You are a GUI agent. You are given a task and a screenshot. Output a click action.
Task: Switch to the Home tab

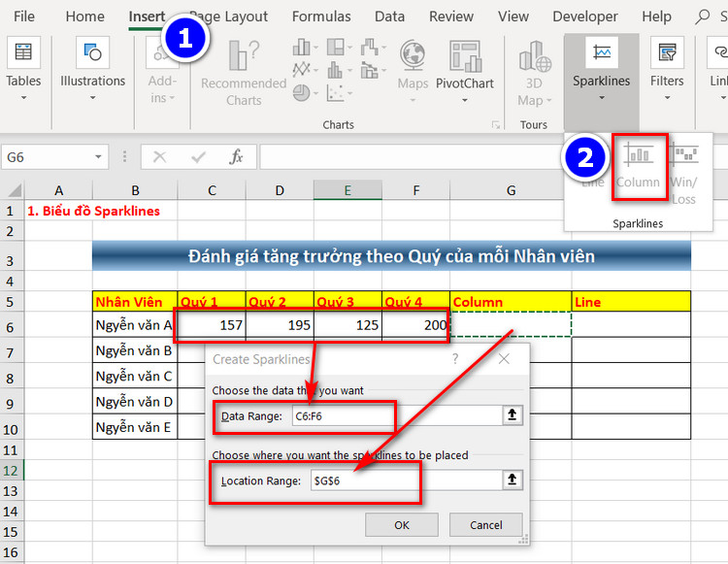[x=85, y=17]
